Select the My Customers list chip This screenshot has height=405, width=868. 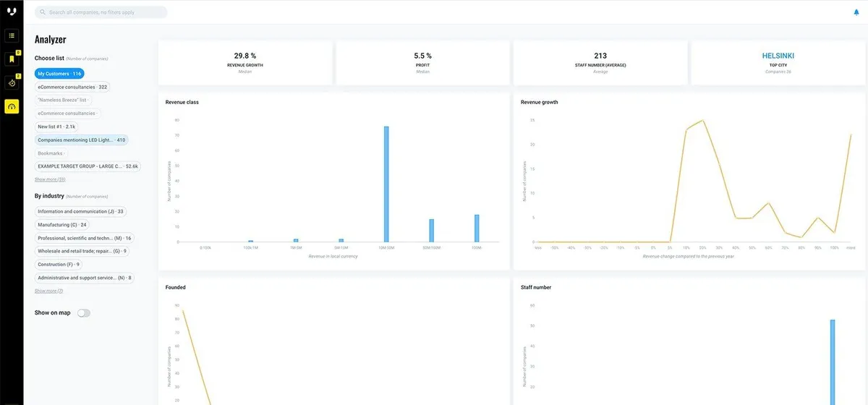pyautogui.click(x=59, y=74)
